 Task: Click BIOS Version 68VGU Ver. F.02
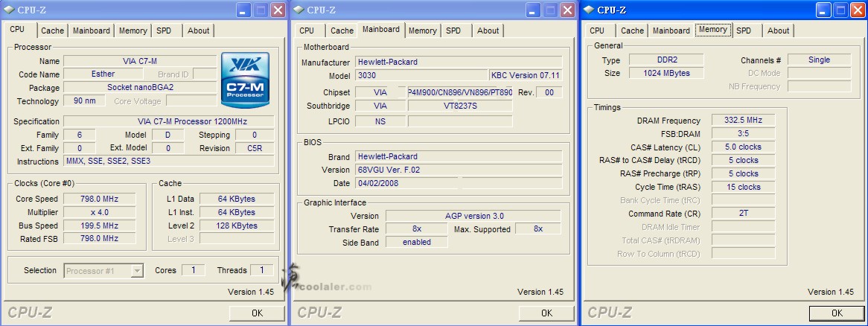(459, 170)
